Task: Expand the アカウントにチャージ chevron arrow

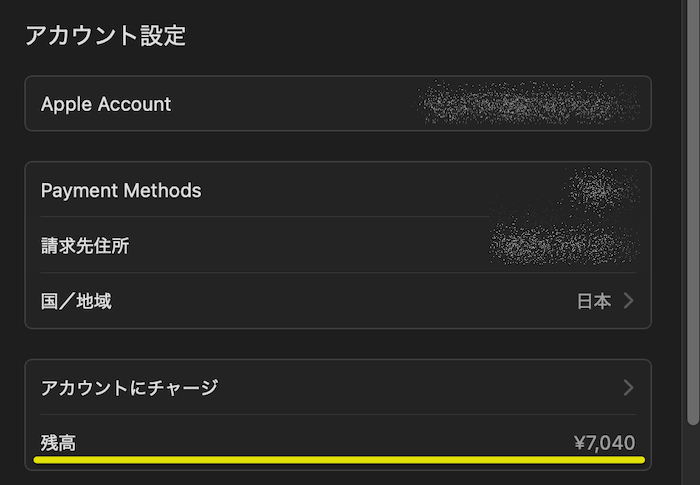Action: (x=628, y=387)
